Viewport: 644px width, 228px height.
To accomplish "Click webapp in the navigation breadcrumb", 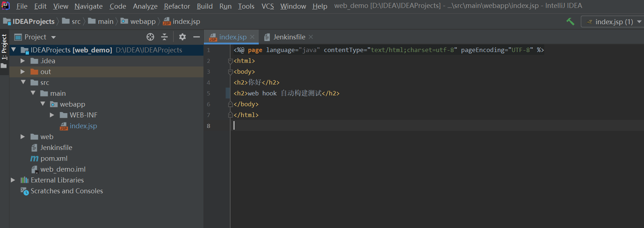I will [138, 22].
